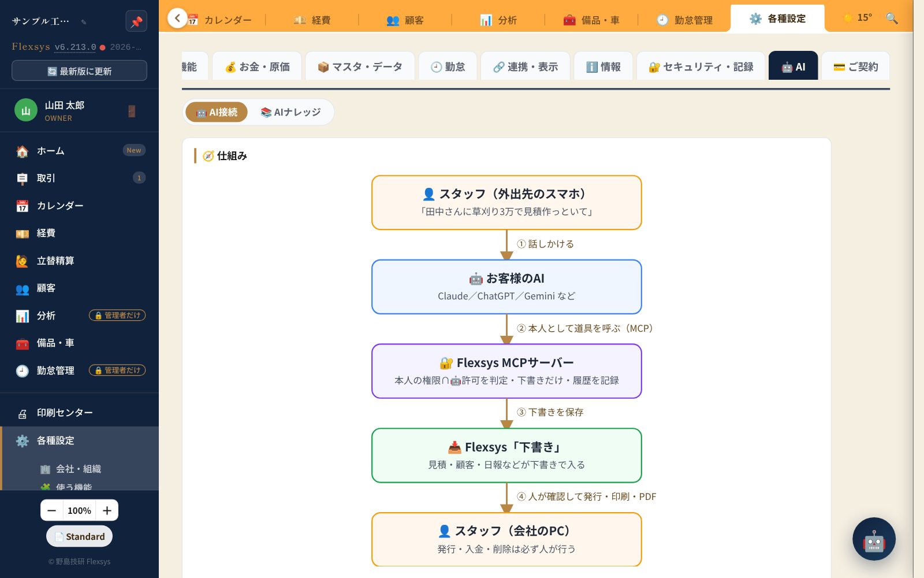Image resolution: width=924 pixels, height=578 pixels.
Task: Open カレンダー in the sidebar
Action: pyautogui.click(x=80, y=206)
